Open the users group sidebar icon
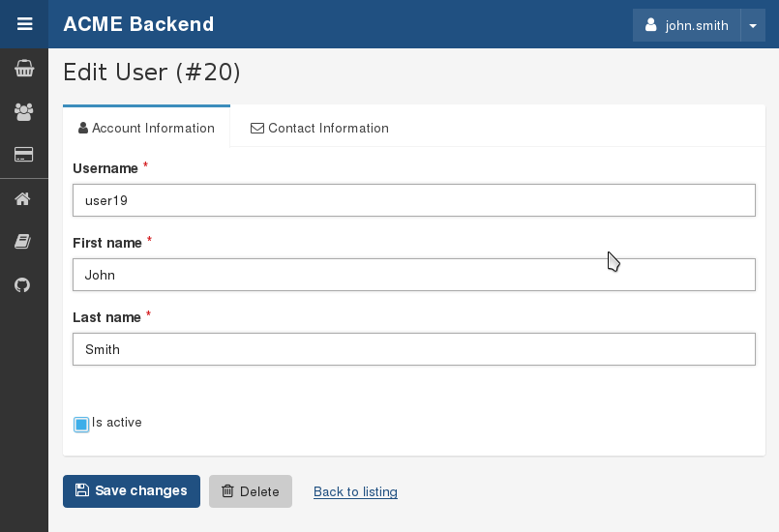Image resolution: width=779 pixels, height=532 pixels. coord(24,111)
